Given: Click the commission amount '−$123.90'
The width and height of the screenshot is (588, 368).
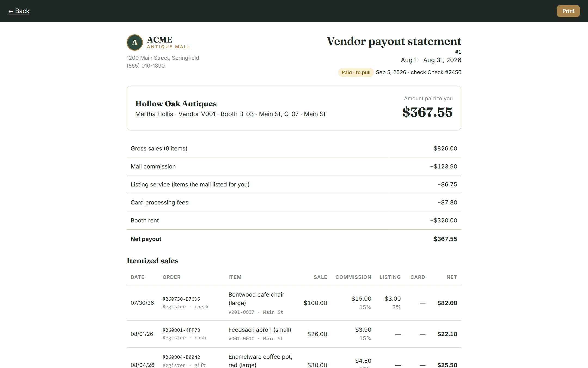Looking at the screenshot, I should pos(443,166).
